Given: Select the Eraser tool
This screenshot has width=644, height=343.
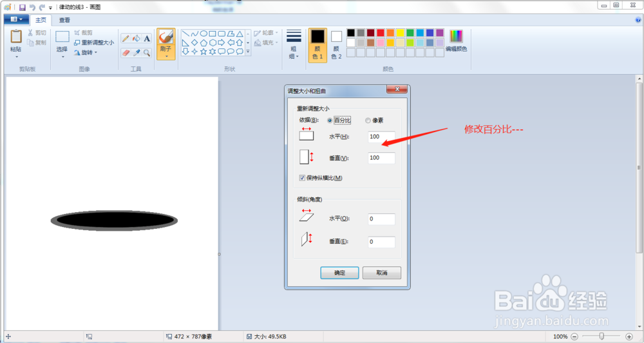Looking at the screenshot, I should click(126, 53).
